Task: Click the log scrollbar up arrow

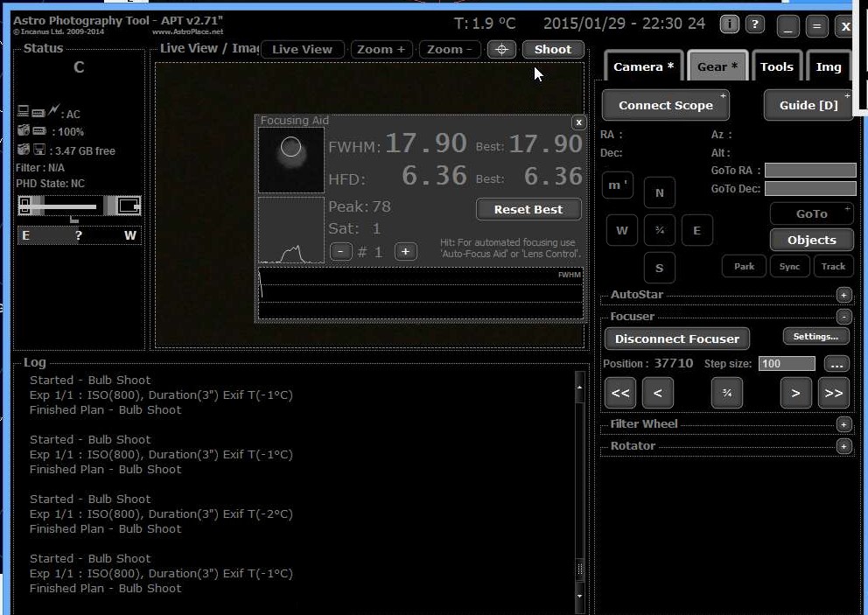Action: tap(579, 387)
